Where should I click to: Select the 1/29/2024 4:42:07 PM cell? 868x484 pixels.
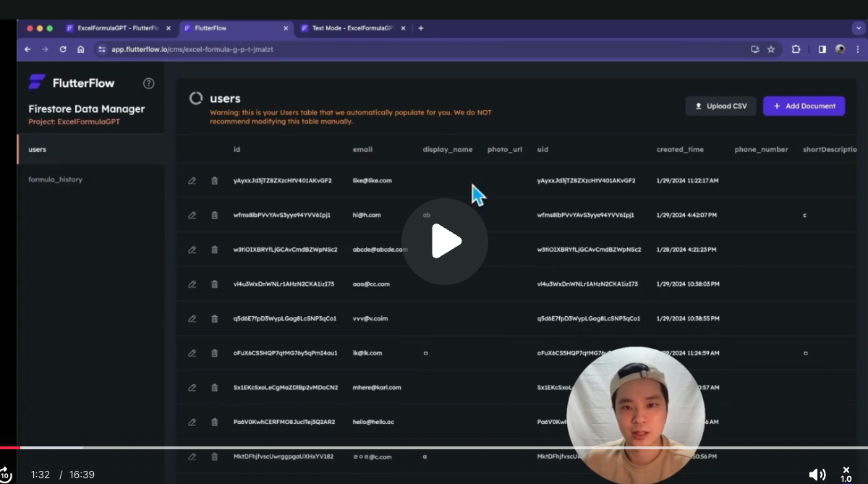[x=686, y=215]
